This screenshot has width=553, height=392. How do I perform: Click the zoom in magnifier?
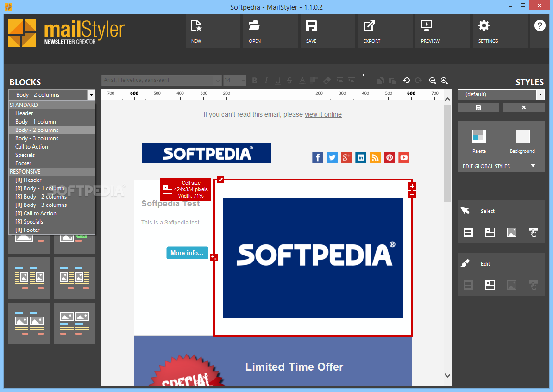tap(444, 81)
